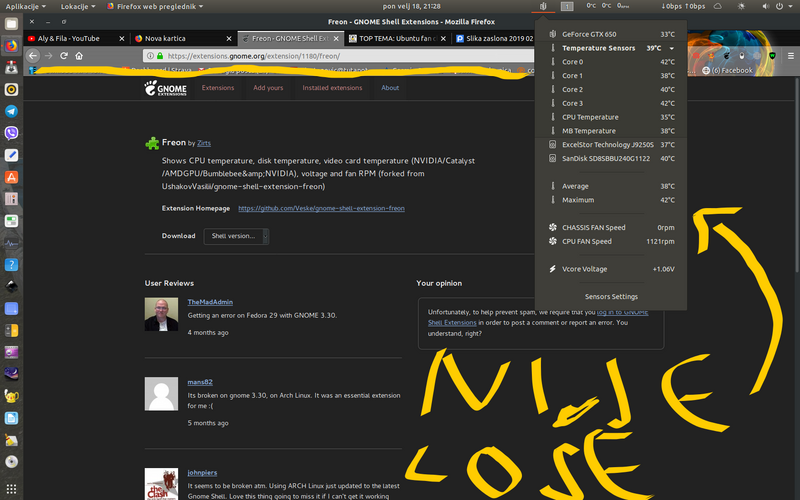Reload the current page

[64, 56]
